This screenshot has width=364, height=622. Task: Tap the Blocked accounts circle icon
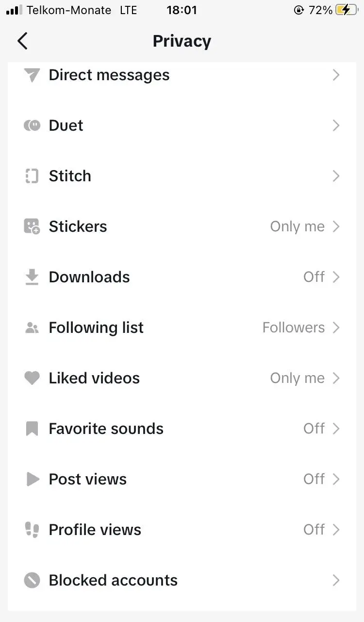click(32, 580)
